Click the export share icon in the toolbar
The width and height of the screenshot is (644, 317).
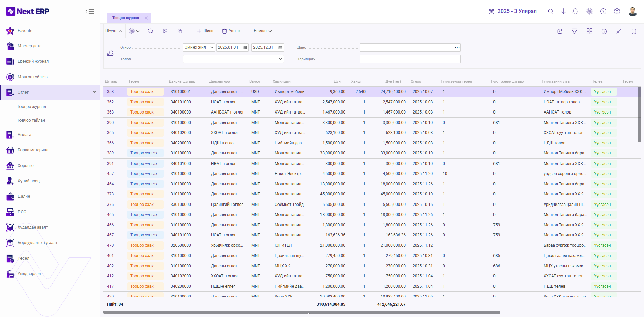560,31
